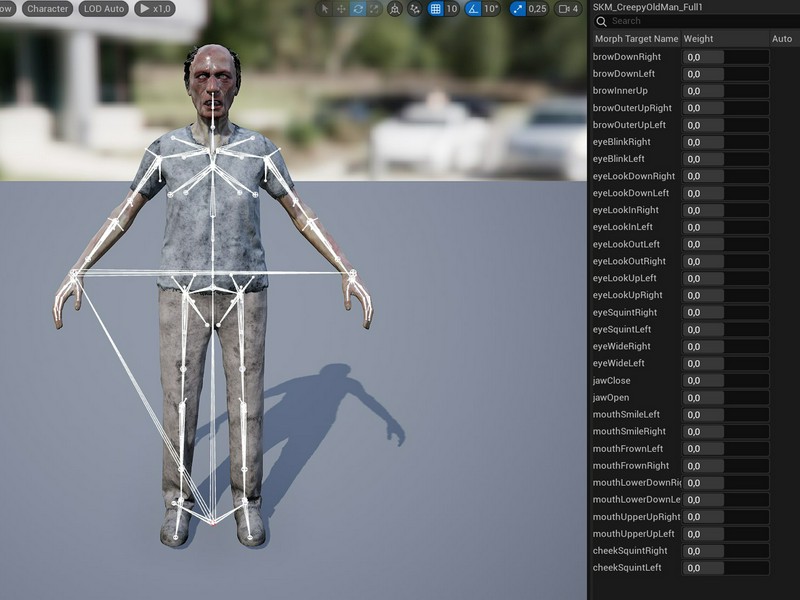Select eyeBlinkRight morph target
The width and height of the screenshot is (800, 600).
pos(621,142)
